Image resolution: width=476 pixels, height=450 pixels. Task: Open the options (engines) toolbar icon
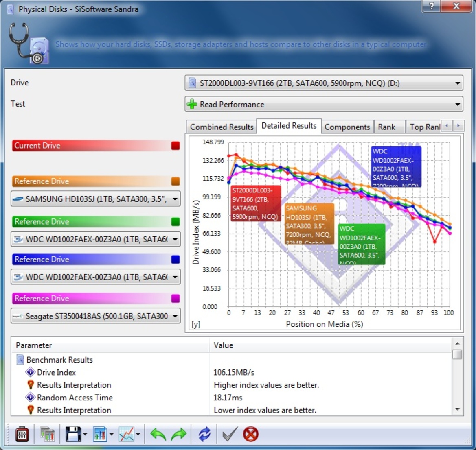[22, 434]
